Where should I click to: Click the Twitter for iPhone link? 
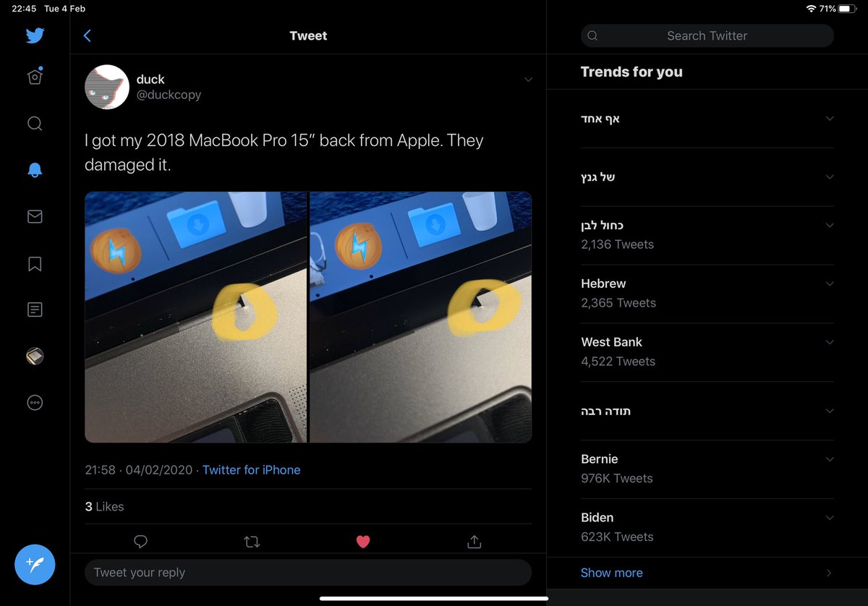coord(251,470)
